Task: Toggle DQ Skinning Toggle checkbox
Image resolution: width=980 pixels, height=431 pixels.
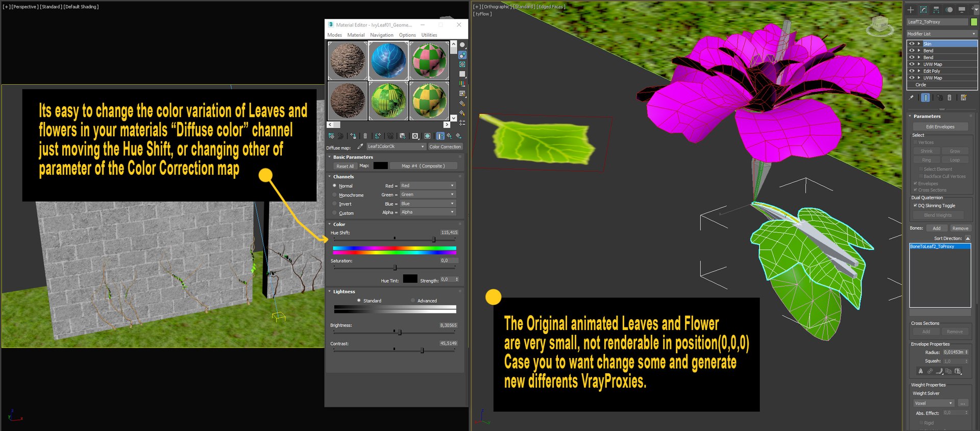Action: 915,206
